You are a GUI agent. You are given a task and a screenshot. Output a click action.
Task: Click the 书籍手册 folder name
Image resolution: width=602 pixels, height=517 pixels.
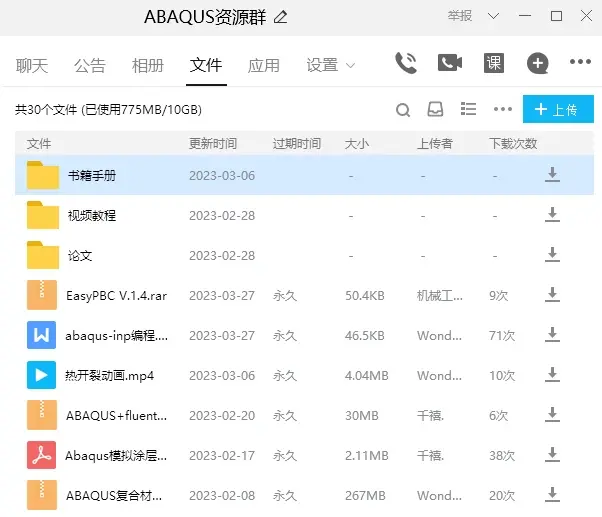[92, 175]
